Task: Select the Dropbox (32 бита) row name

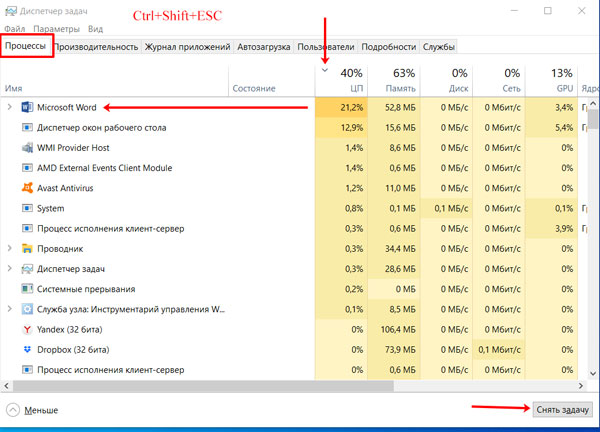Action: click(x=73, y=350)
